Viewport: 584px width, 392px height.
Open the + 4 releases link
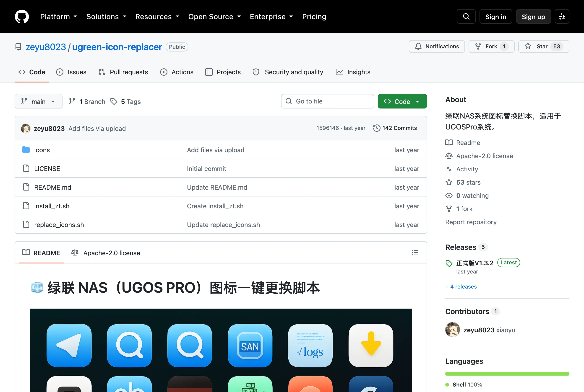point(461,286)
